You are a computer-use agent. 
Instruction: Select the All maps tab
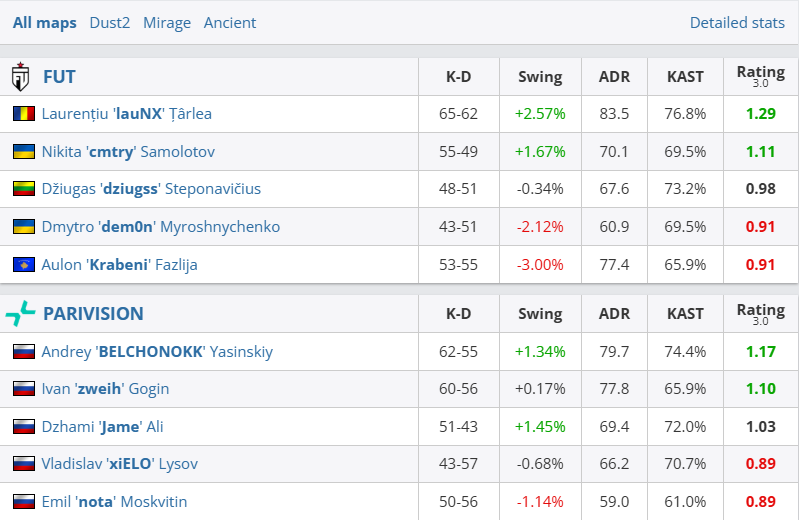click(x=44, y=22)
